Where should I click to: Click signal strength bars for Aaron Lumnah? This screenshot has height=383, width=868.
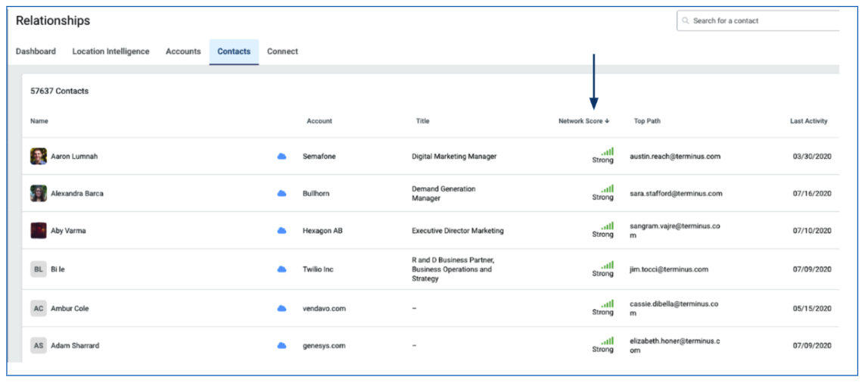[607, 151]
